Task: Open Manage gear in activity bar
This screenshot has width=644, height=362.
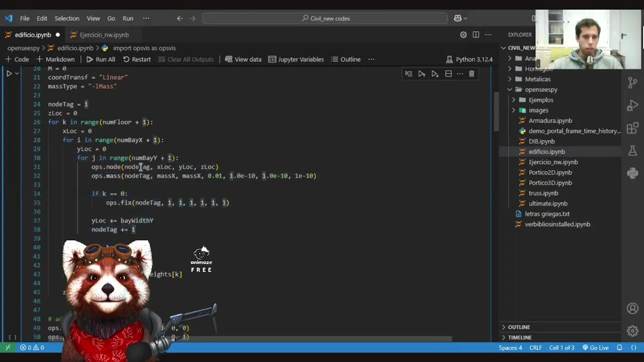Action: coord(633,331)
